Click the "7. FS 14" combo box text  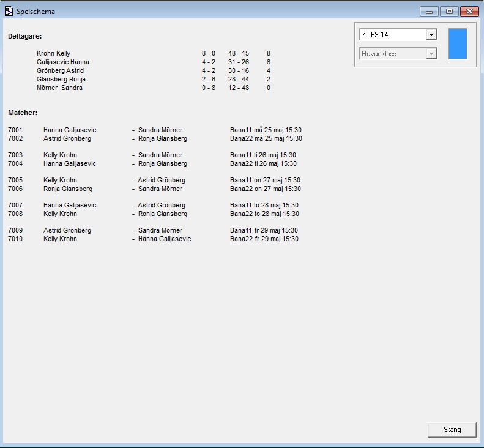[x=393, y=35]
